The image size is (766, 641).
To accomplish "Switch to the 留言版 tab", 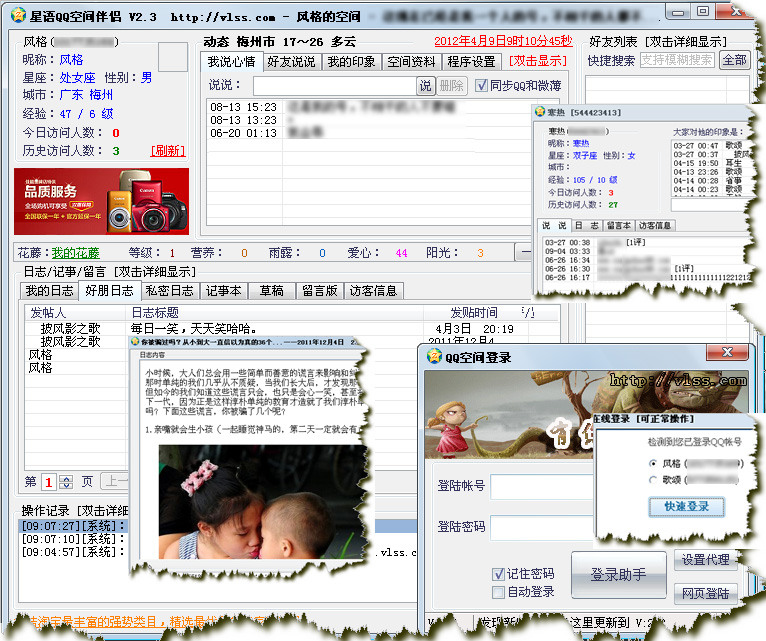I will 319,291.
